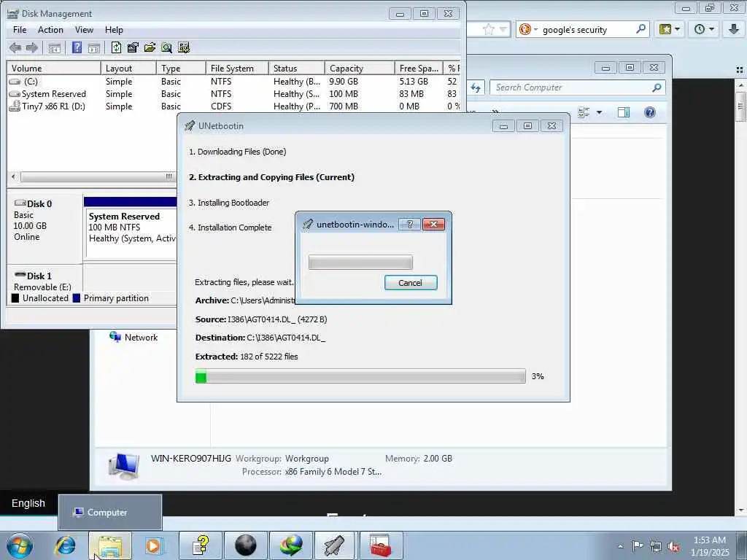This screenshot has width=747, height=560.
Task: Sort by the Layout column header
Action: [128, 68]
